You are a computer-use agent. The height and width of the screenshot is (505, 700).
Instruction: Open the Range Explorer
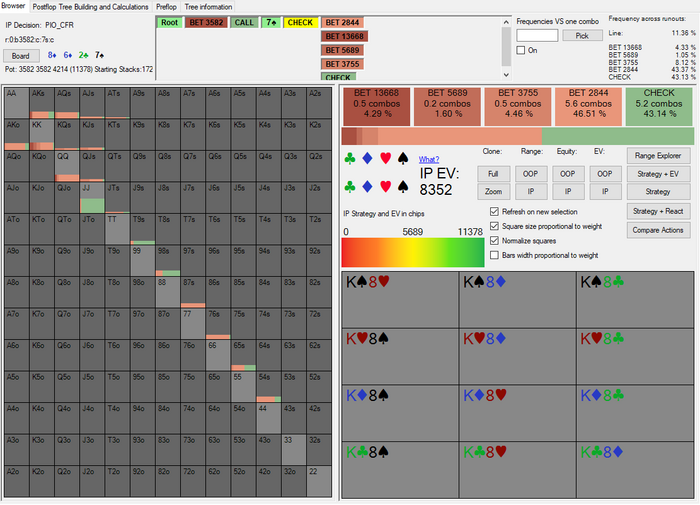(658, 155)
